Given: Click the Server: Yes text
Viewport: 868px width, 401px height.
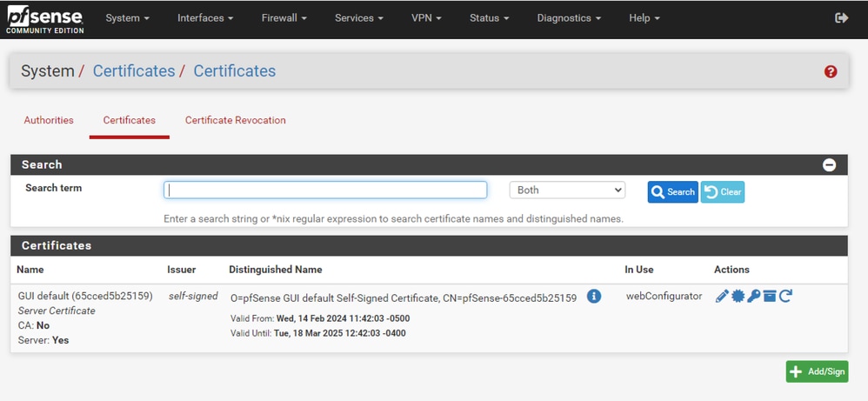Looking at the screenshot, I should tap(43, 340).
